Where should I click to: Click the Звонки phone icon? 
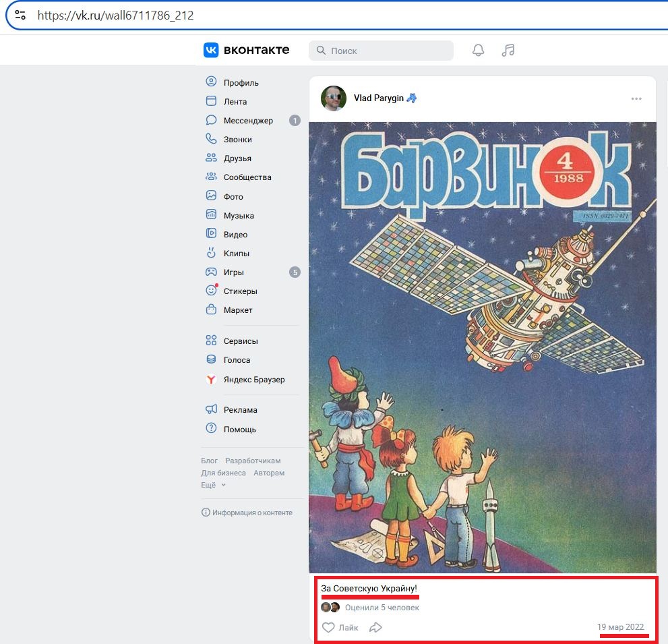pyautogui.click(x=211, y=138)
